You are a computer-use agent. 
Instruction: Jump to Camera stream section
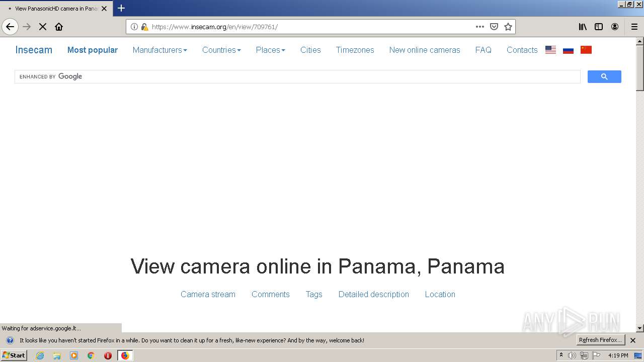tap(208, 294)
